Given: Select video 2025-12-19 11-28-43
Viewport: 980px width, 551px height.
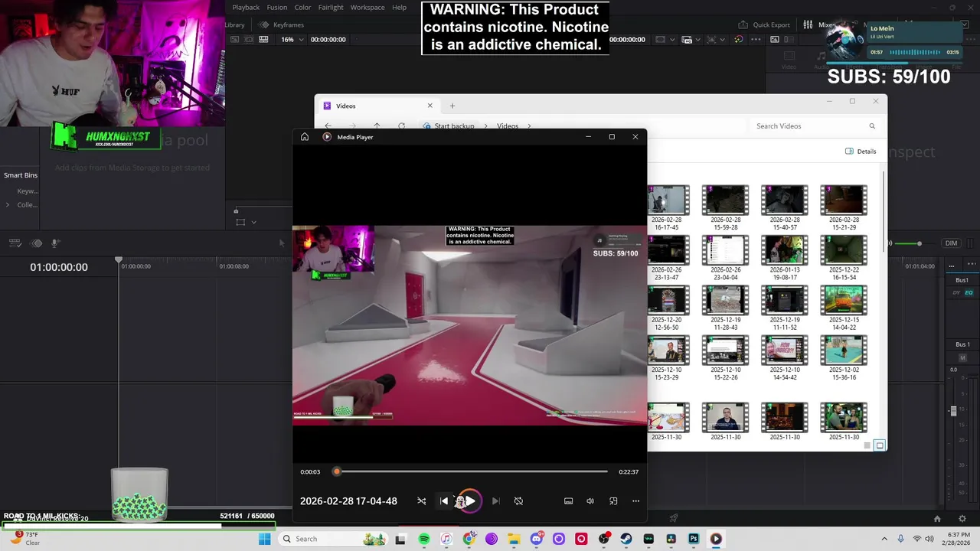Looking at the screenshot, I should tap(726, 308).
